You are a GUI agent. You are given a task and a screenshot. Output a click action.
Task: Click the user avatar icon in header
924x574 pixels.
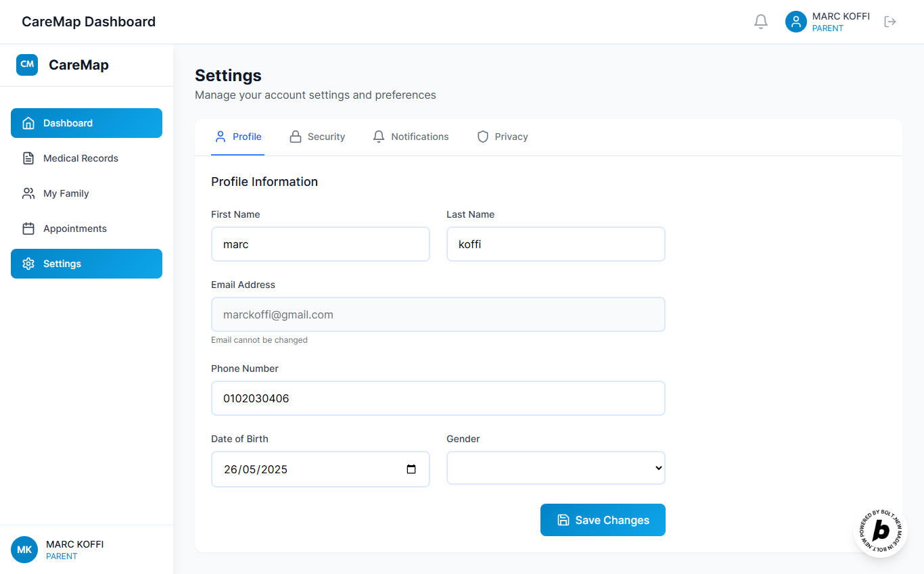point(796,22)
